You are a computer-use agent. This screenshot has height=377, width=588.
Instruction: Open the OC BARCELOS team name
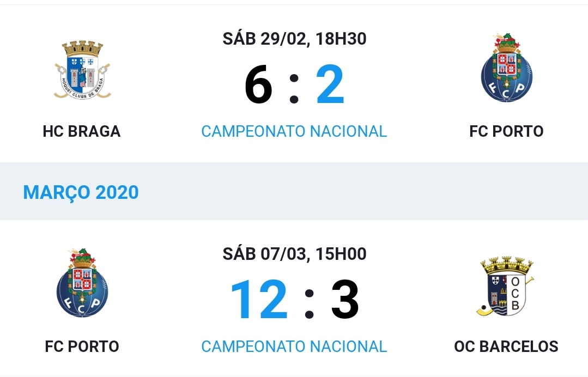506,346
